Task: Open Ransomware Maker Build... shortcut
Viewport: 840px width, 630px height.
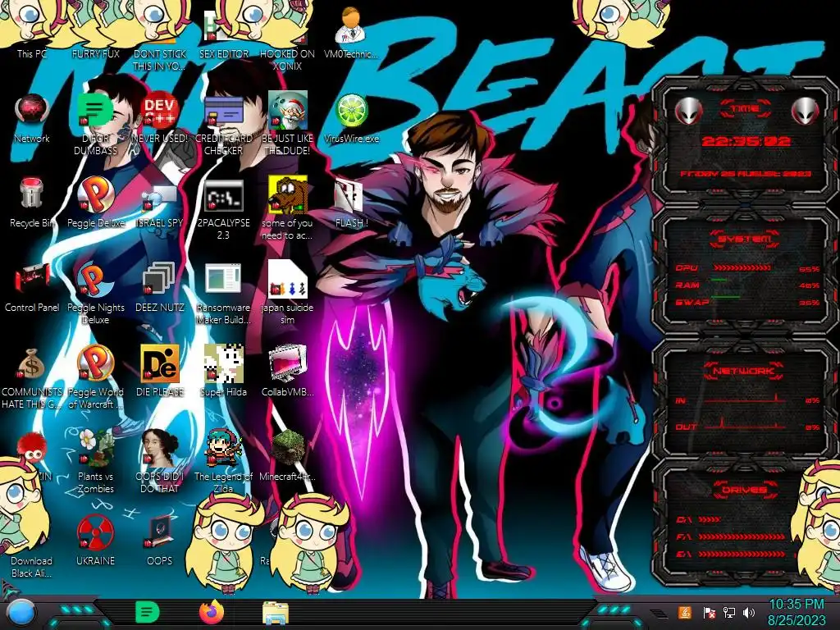Action: (x=223, y=293)
